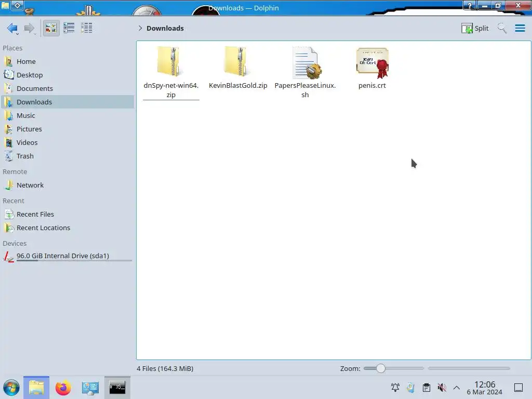This screenshot has width=532, height=399.
Task: Select 96.0 GiB Internal Drive (sda1)
Action: click(68, 257)
